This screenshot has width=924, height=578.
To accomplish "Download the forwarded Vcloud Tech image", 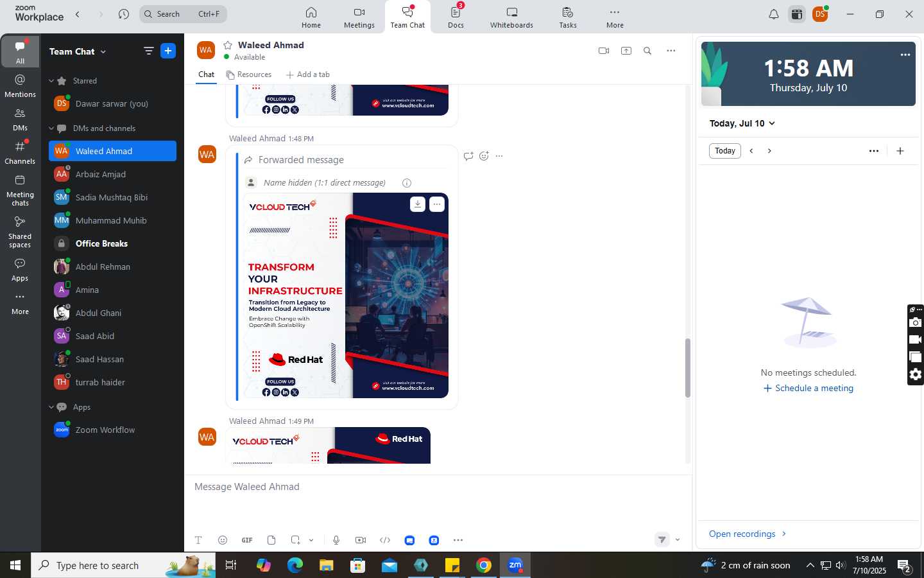I will (x=418, y=204).
